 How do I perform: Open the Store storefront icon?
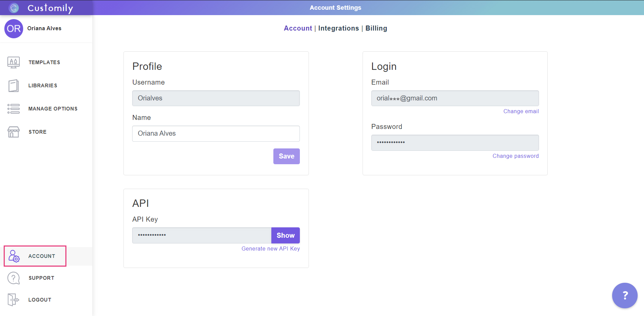13,132
